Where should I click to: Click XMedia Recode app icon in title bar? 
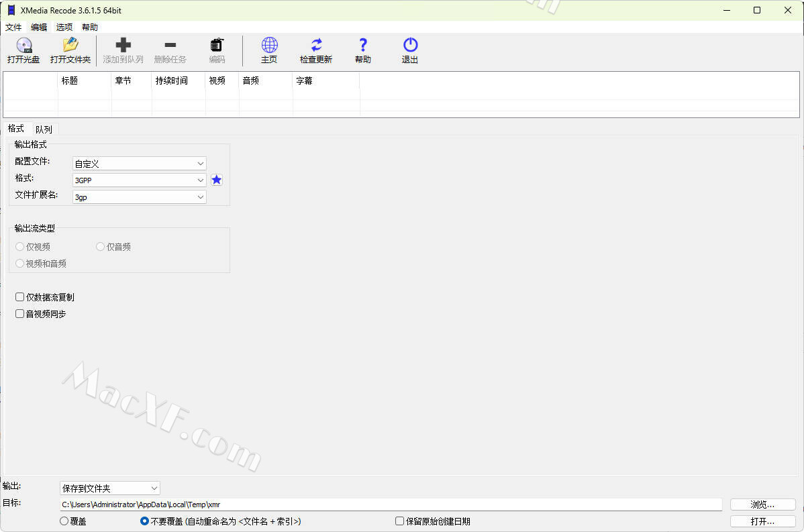11,10
